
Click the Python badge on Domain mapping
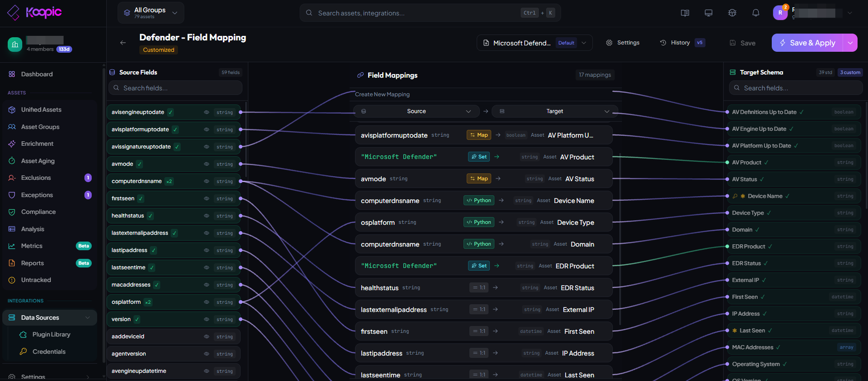479,244
